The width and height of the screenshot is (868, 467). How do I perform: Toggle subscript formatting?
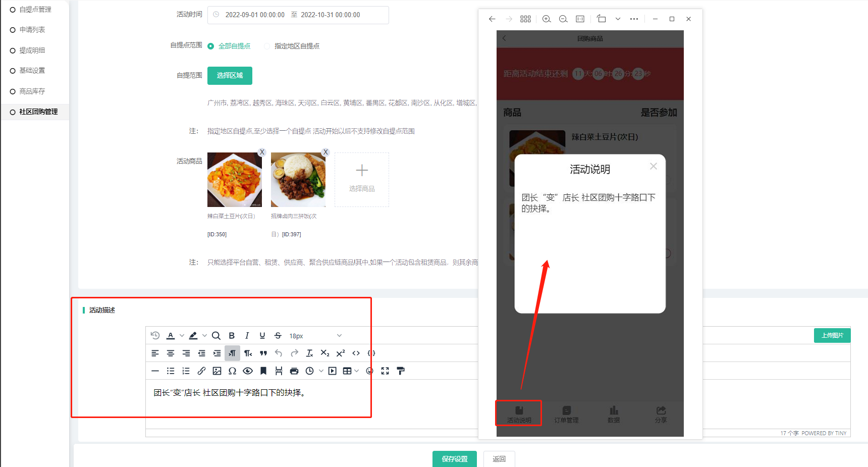325,353
